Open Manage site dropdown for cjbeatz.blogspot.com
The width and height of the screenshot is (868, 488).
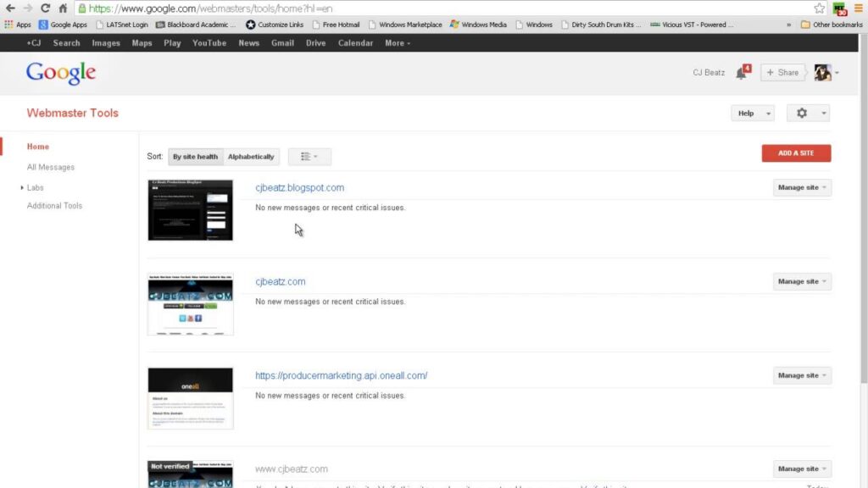click(802, 187)
